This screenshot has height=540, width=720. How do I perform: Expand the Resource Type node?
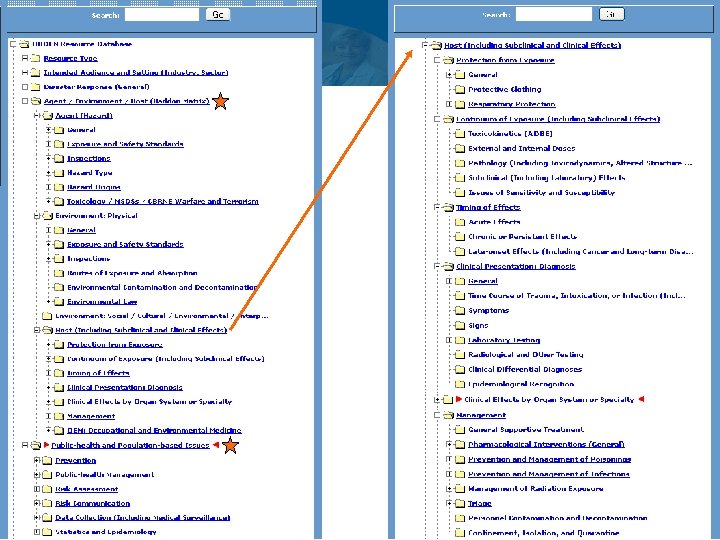25,58
